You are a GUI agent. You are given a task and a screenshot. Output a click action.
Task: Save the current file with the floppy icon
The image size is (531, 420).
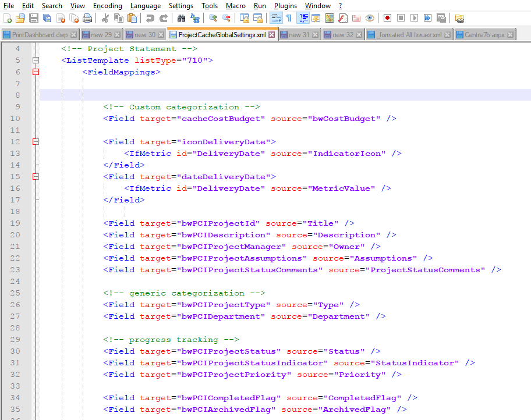(34, 18)
